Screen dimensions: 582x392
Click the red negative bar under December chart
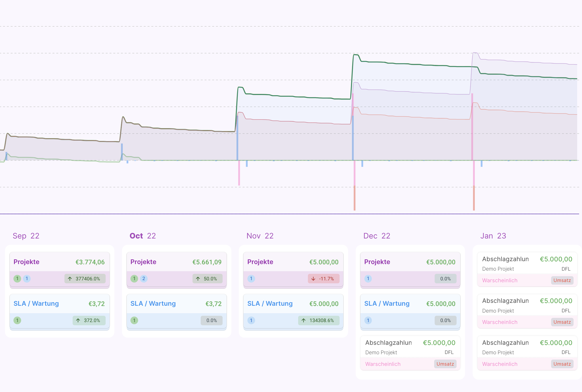click(x=355, y=198)
